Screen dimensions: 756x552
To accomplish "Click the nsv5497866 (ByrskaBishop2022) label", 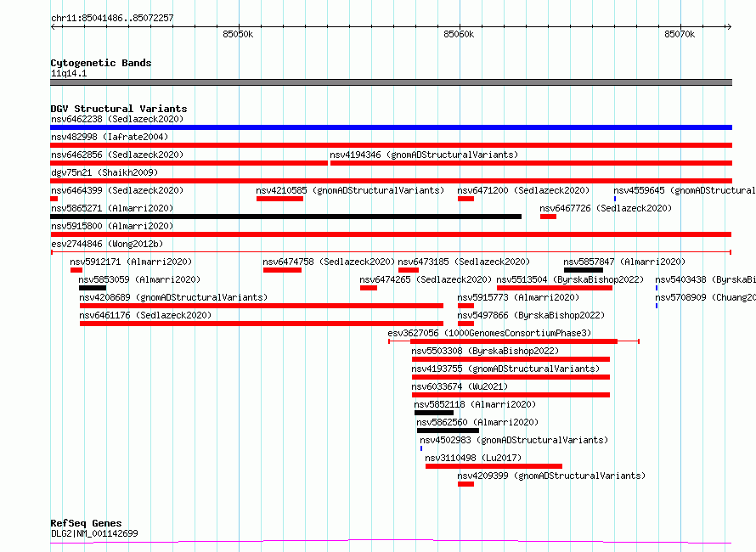I will click(531, 315).
